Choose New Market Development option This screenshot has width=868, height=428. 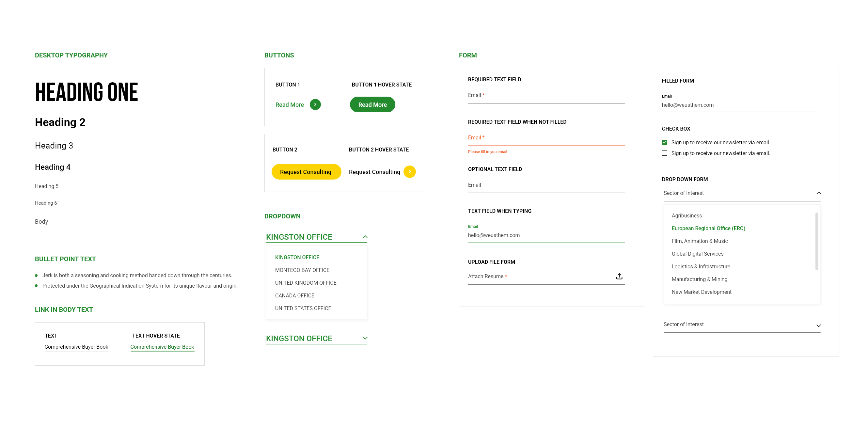point(701,292)
